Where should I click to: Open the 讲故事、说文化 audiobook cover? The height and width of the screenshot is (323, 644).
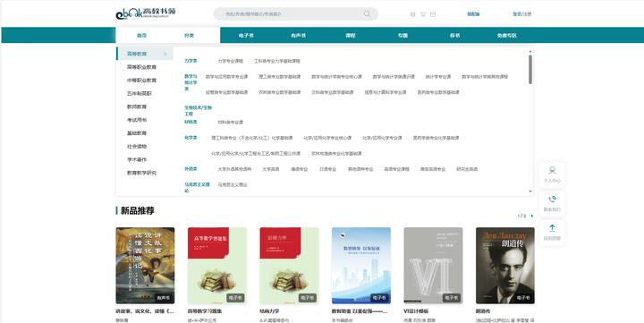[145, 266]
